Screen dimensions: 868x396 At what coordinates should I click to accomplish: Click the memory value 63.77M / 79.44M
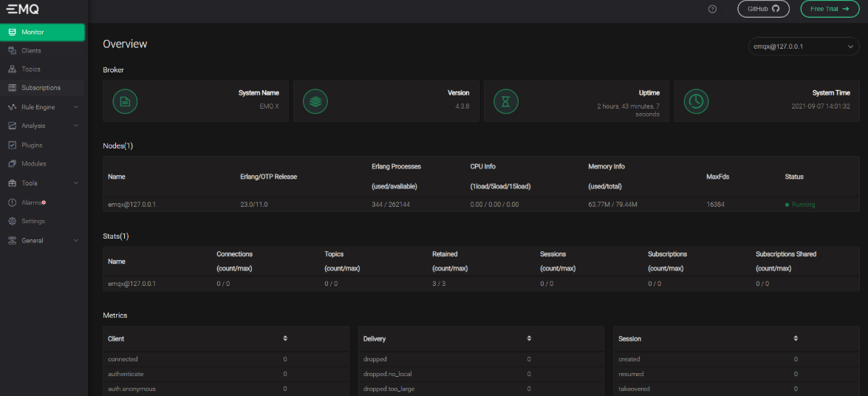click(x=613, y=205)
